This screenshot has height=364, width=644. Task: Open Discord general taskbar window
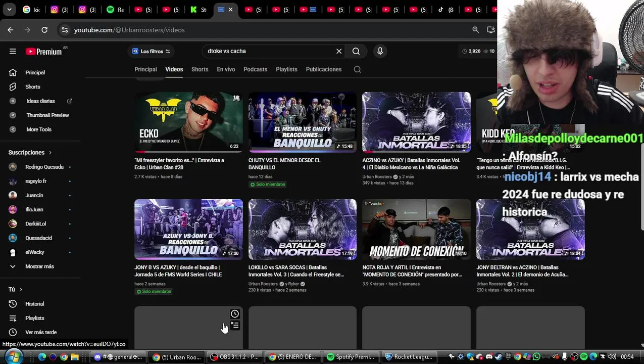pos(119,357)
